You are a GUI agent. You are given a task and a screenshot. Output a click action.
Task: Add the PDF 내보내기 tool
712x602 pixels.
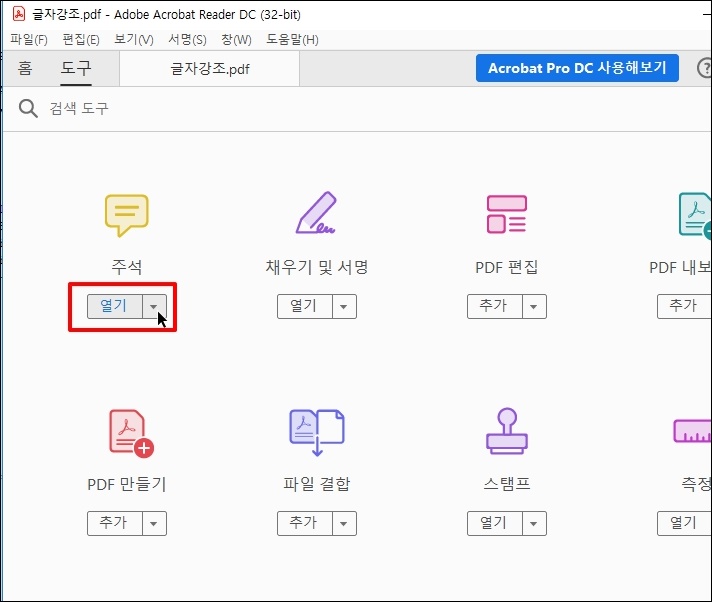684,306
